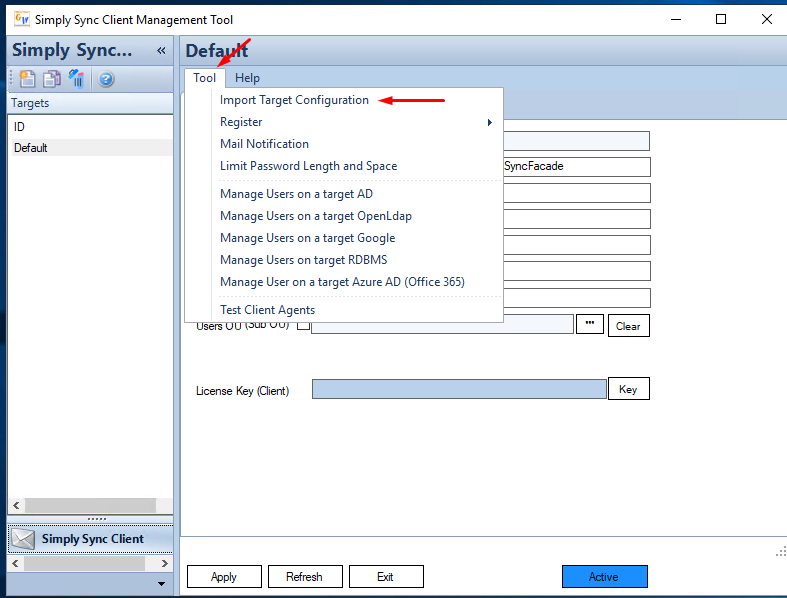Click the Copy target toolbar icon
The height and width of the screenshot is (598, 787).
point(52,79)
